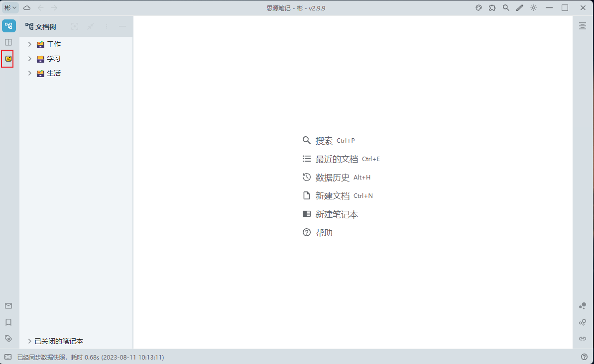Open the bookmarks panel icon
The image size is (594, 364).
(8, 322)
